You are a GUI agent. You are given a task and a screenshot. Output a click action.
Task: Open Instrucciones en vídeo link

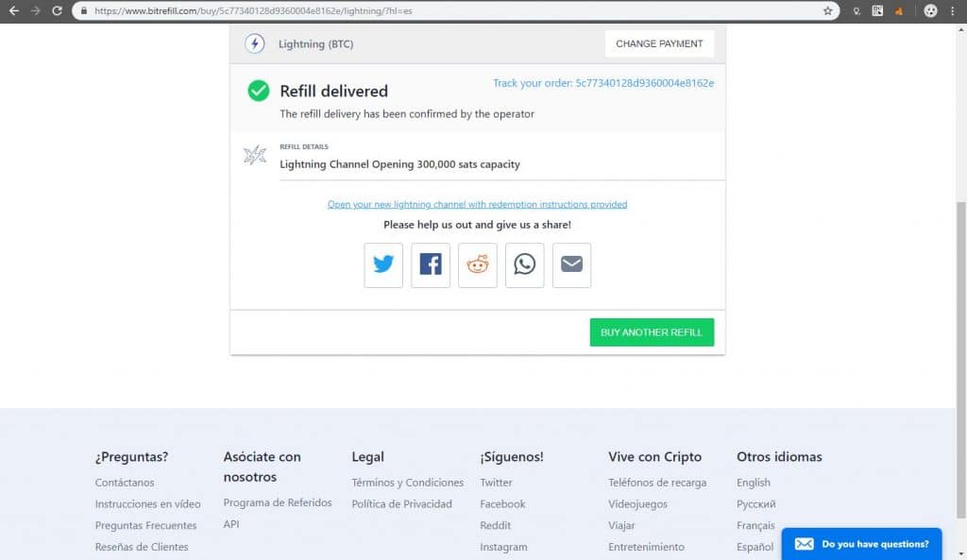[148, 504]
